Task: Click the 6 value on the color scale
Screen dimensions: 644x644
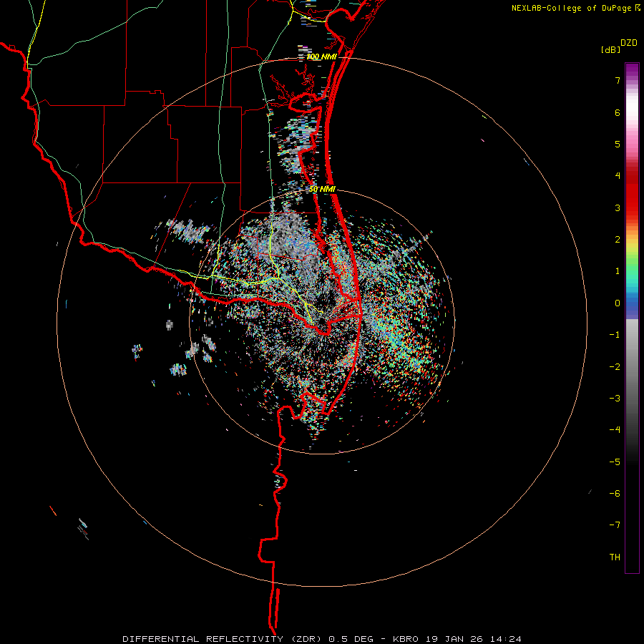Action: (x=618, y=112)
